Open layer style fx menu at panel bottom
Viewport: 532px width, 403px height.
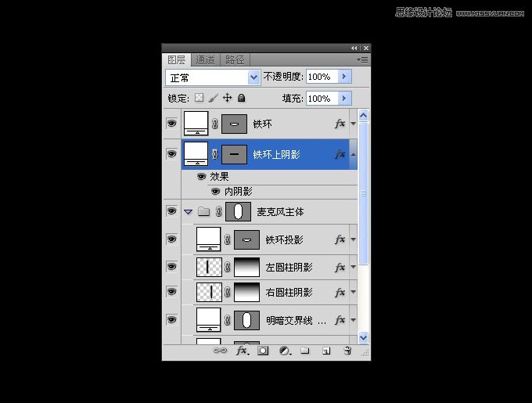[x=243, y=351]
